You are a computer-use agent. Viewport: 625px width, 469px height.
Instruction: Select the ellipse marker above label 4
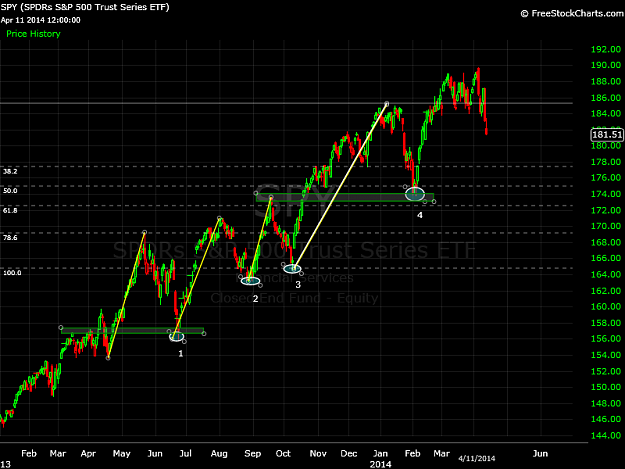coord(415,194)
